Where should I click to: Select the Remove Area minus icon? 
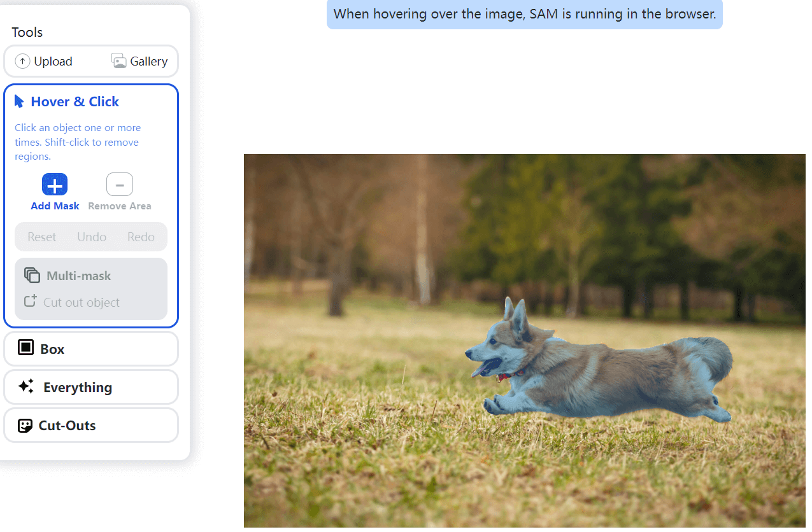pos(120,185)
